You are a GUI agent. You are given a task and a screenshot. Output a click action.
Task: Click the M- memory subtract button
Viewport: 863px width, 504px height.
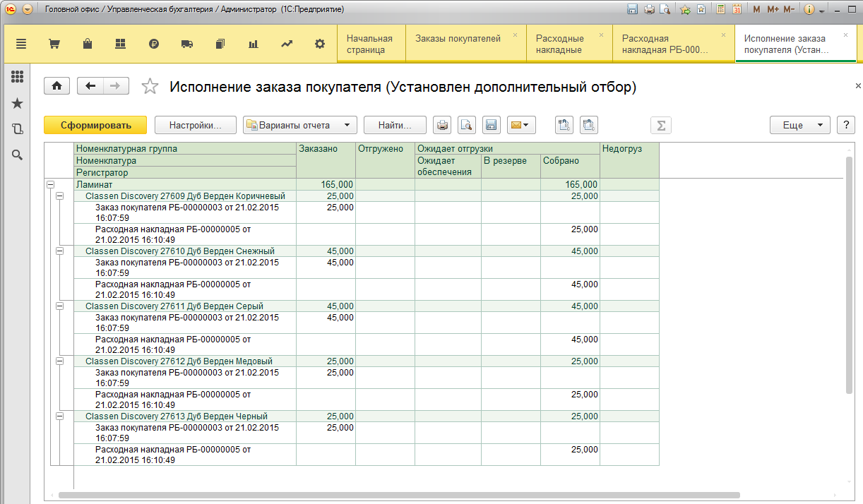[789, 9]
